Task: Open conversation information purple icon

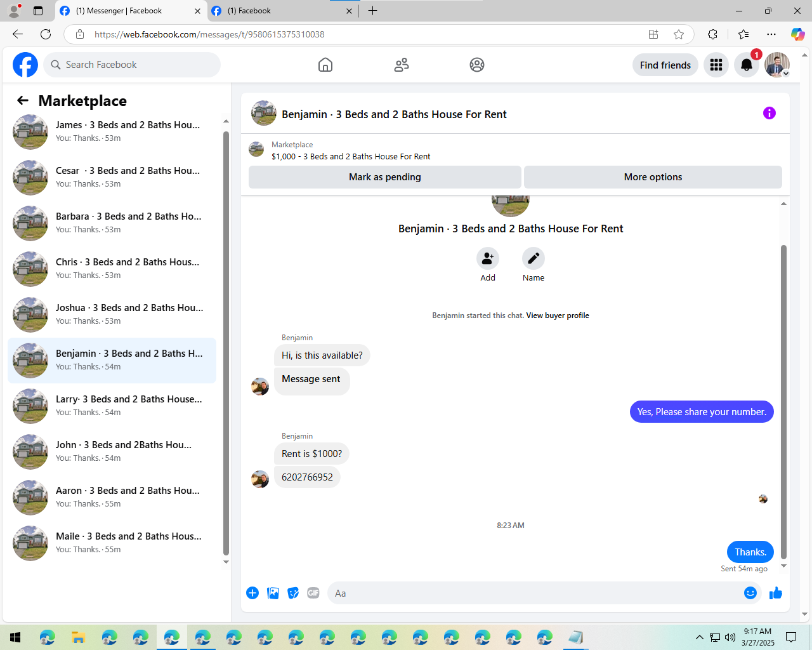Action: click(x=769, y=113)
